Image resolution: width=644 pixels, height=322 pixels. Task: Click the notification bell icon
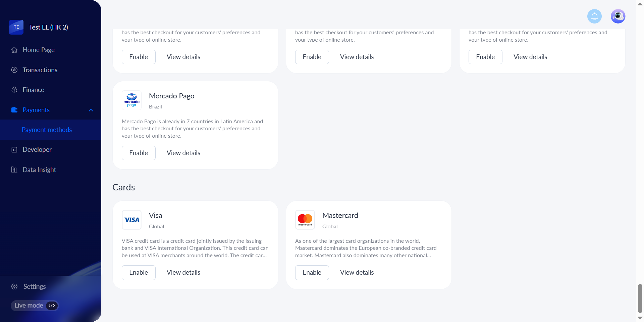coord(594,16)
